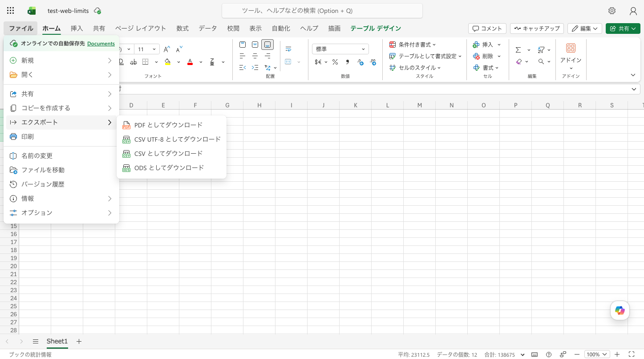Screen dimensions: 644x359
Task: Align text to top
Action: [x=243, y=45]
